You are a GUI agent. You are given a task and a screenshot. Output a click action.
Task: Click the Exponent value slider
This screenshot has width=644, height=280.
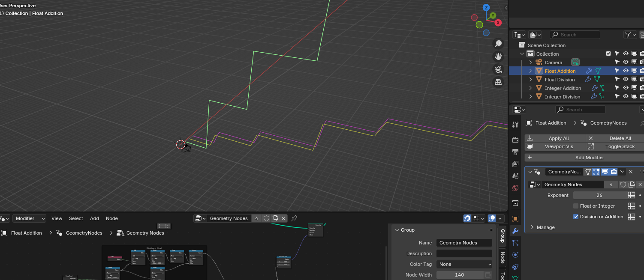pyautogui.click(x=599, y=195)
